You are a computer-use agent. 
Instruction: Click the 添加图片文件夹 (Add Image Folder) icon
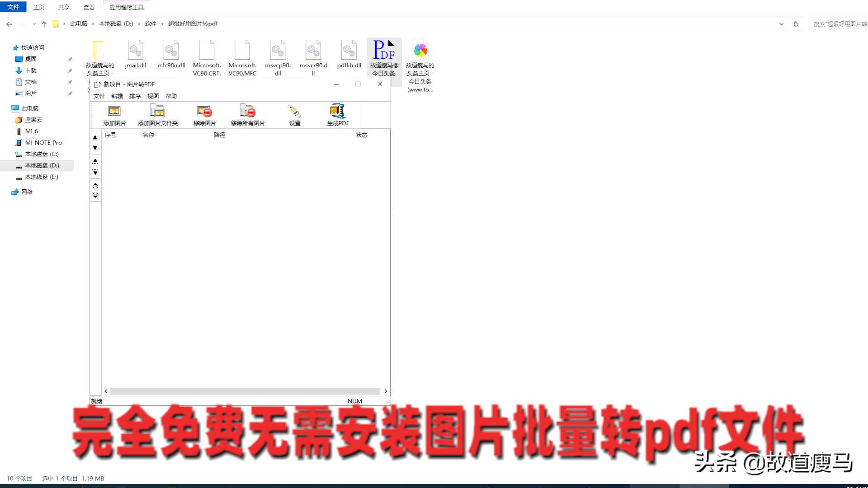click(x=157, y=114)
